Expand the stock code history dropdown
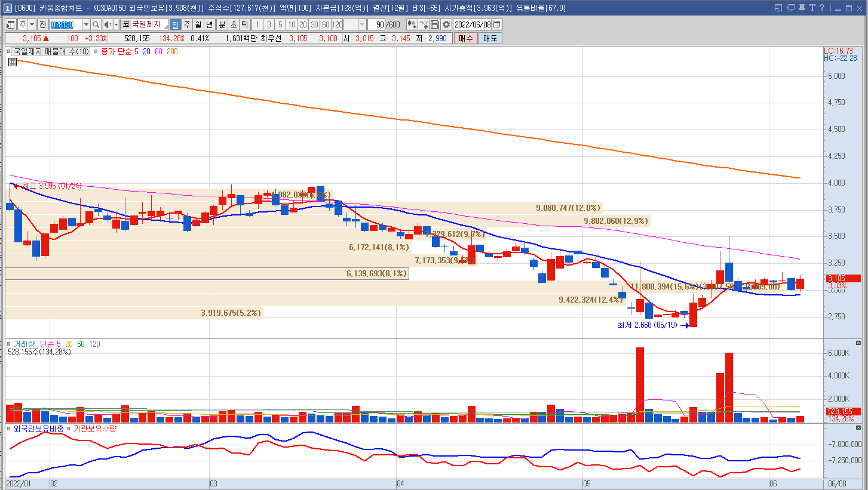 click(86, 24)
